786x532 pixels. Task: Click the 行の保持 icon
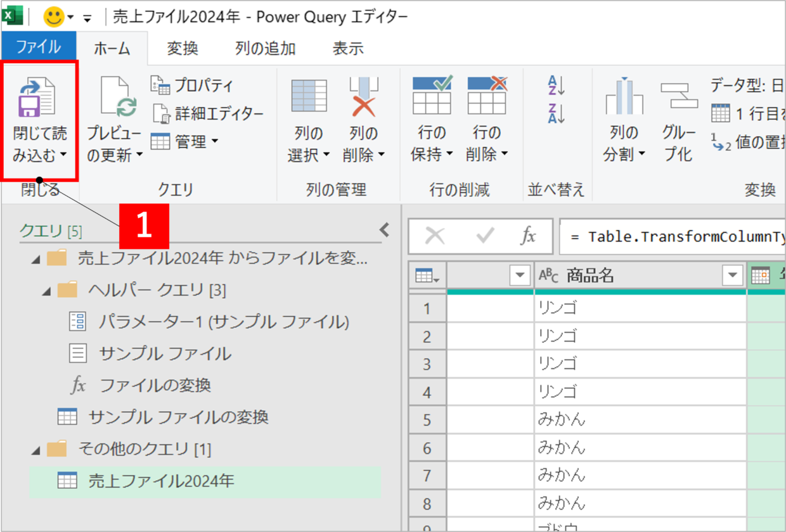pos(432,95)
